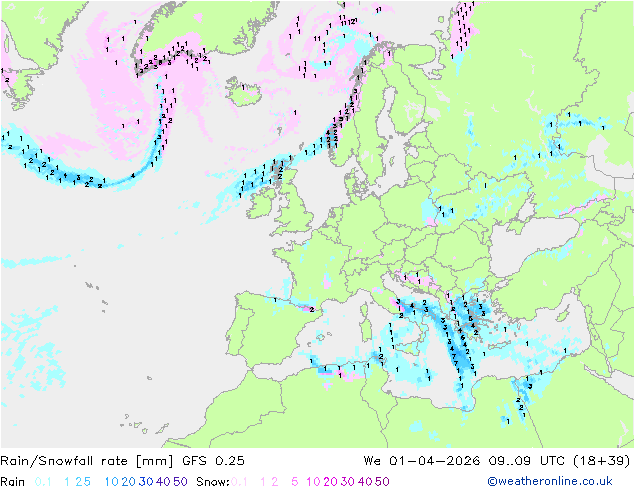This screenshot has height=490, width=634.
Task: Pick the snow 0.1 legend value
Action: [x=239, y=482]
